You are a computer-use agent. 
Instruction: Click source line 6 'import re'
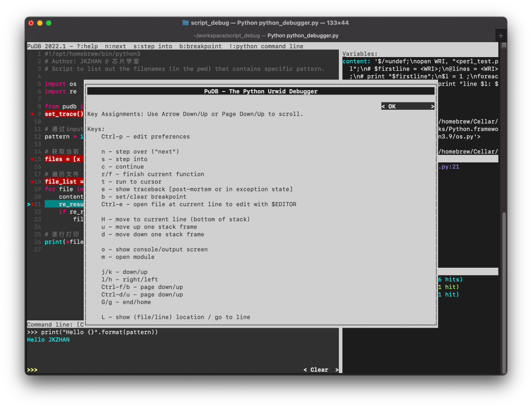coord(61,92)
